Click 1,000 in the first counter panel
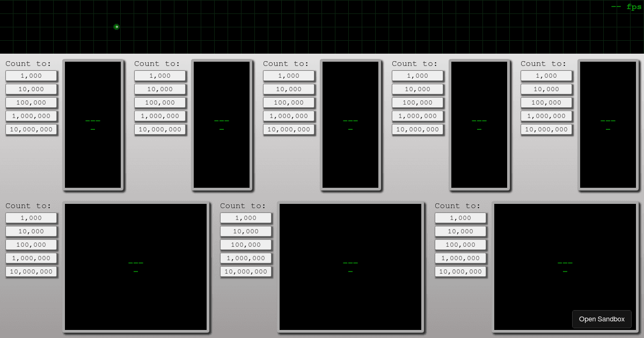644x338 pixels. tap(31, 76)
